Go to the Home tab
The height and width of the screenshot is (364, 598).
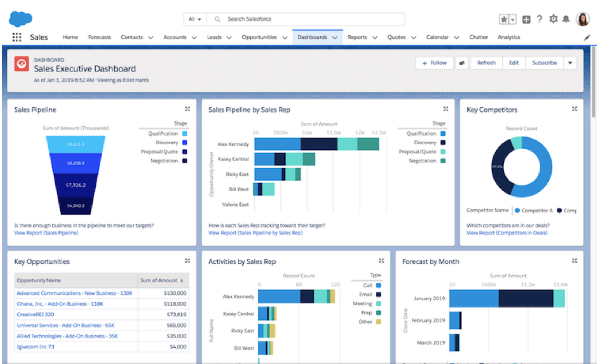click(70, 37)
